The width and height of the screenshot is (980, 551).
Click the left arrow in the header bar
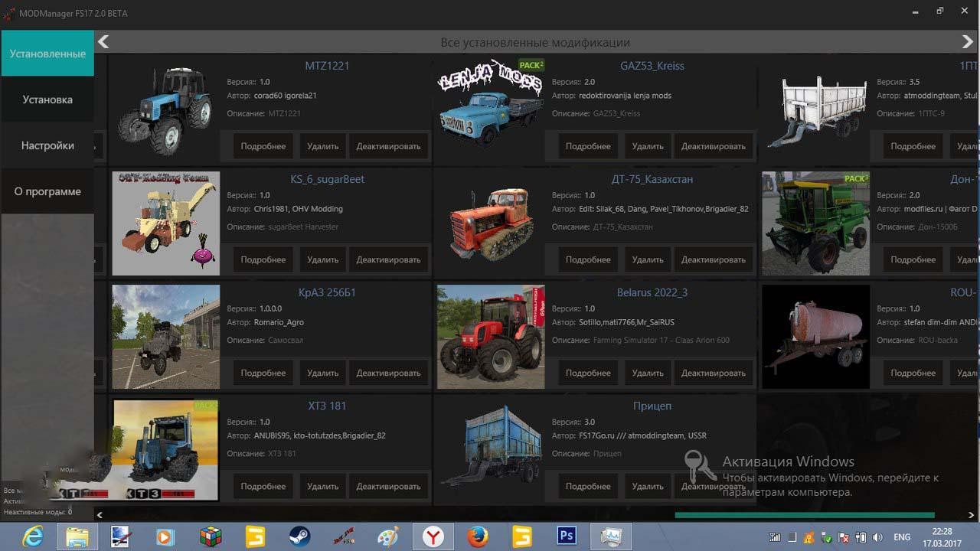(x=104, y=42)
